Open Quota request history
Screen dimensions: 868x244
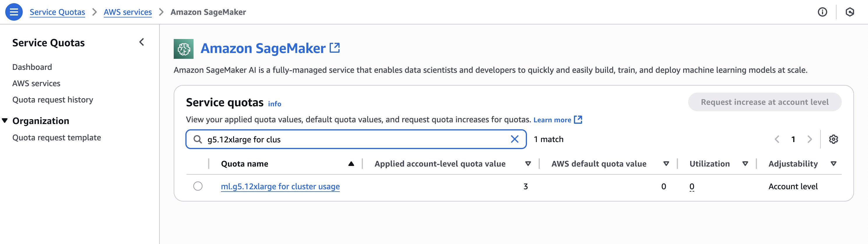[53, 100]
